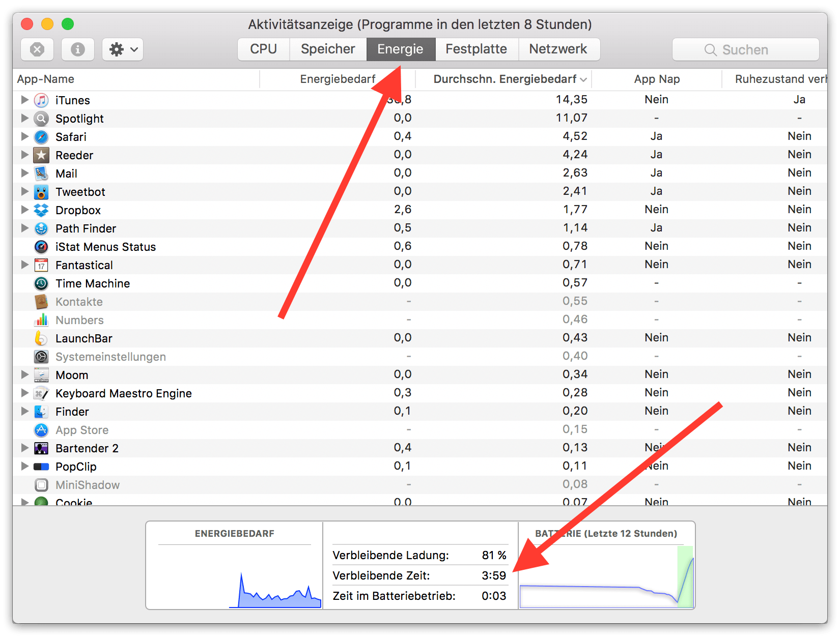This screenshot has width=840, height=636.
Task: Select the Energie tab
Action: point(401,49)
